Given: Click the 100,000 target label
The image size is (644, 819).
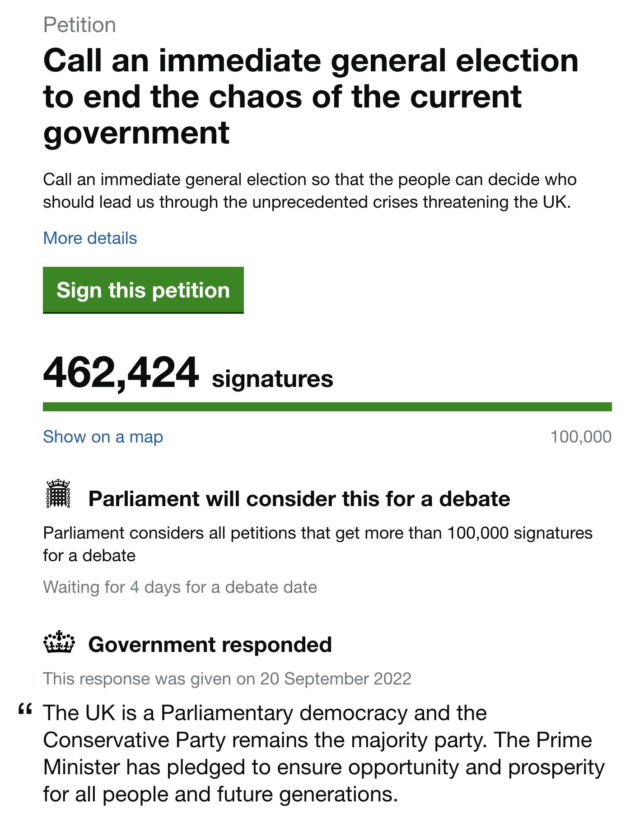Looking at the screenshot, I should (x=581, y=437).
